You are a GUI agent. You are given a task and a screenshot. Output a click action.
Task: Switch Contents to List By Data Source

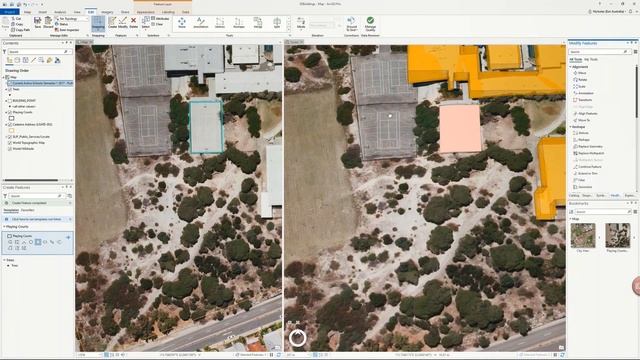point(17,60)
